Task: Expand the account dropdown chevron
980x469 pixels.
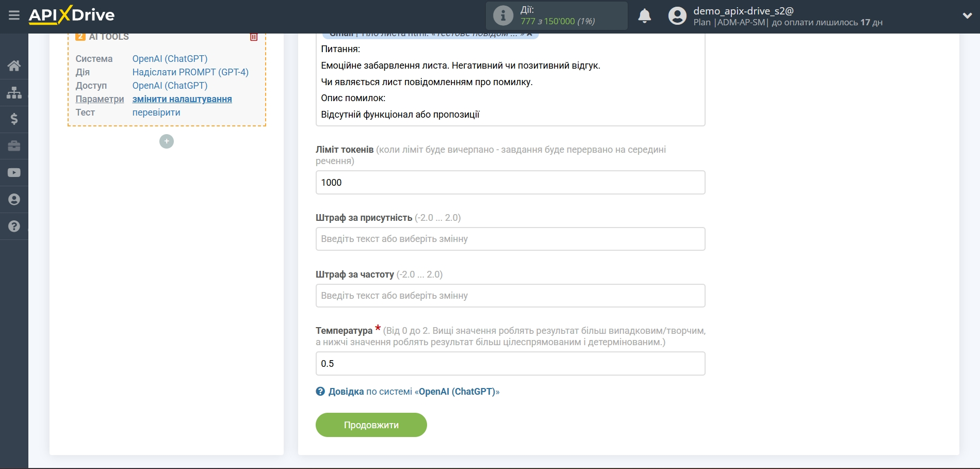Action: (x=967, y=16)
